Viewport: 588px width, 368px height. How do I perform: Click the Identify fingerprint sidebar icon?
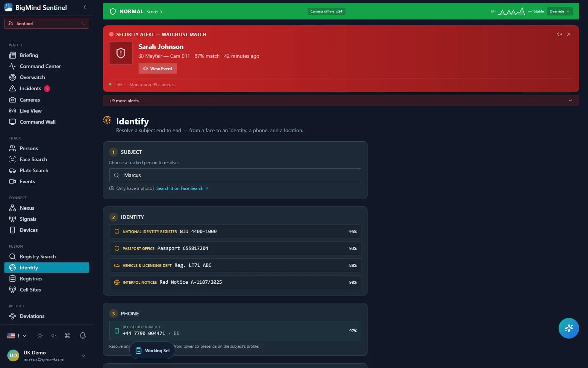point(12,268)
